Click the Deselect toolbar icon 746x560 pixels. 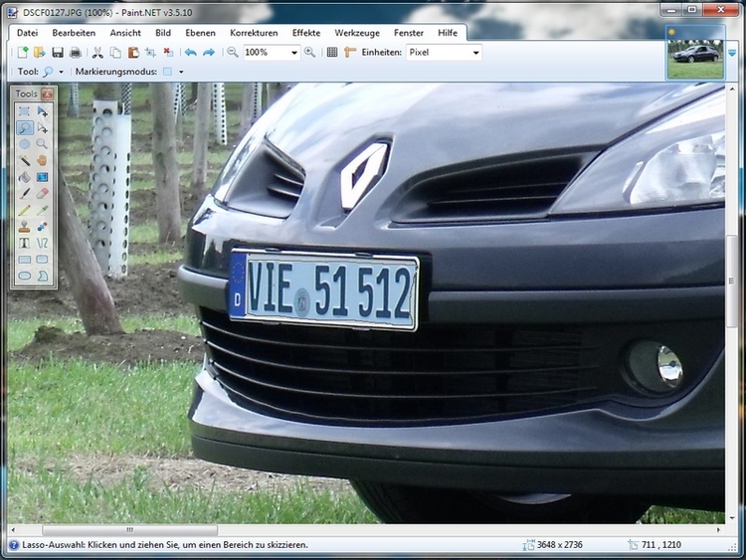(168, 53)
